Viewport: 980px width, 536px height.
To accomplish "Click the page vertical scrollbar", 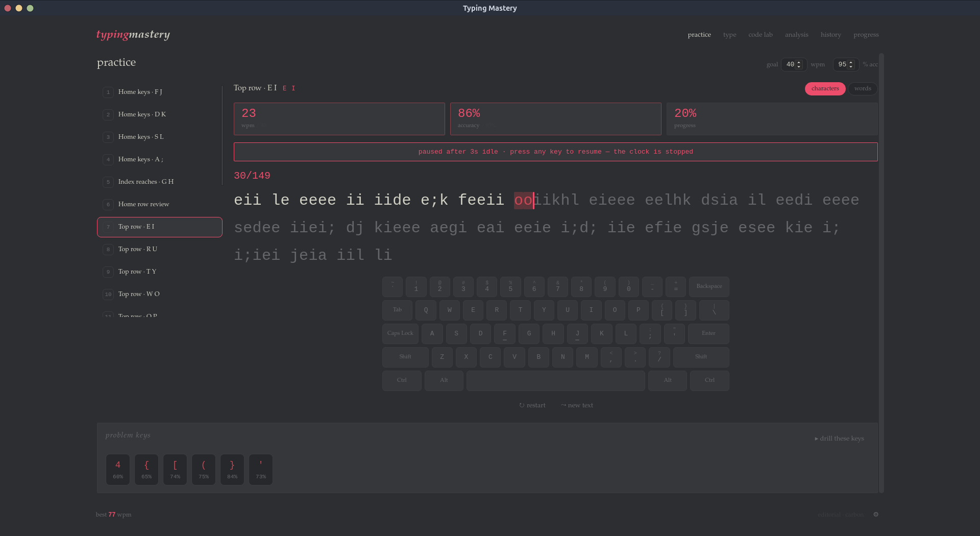I will 881,273.
